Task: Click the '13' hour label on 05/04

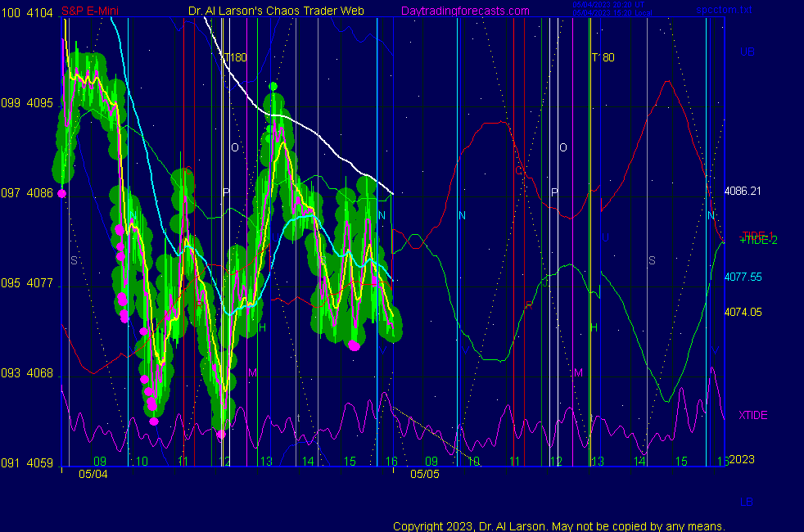Action: tap(266, 462)
